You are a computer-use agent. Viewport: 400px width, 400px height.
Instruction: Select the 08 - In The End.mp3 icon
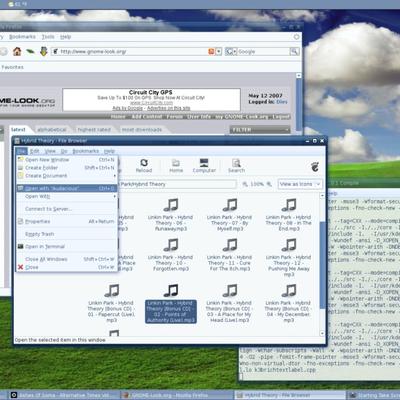click(289, 205)
